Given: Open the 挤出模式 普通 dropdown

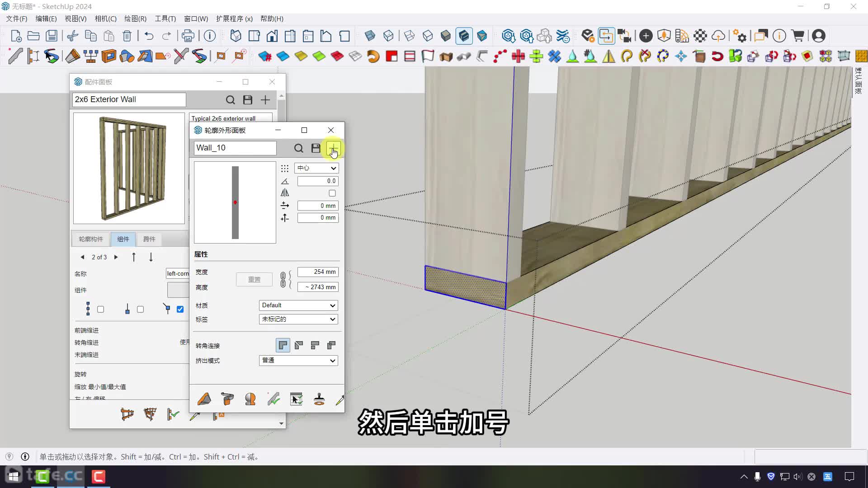Looking at the screenshot, I should point(298,361).
